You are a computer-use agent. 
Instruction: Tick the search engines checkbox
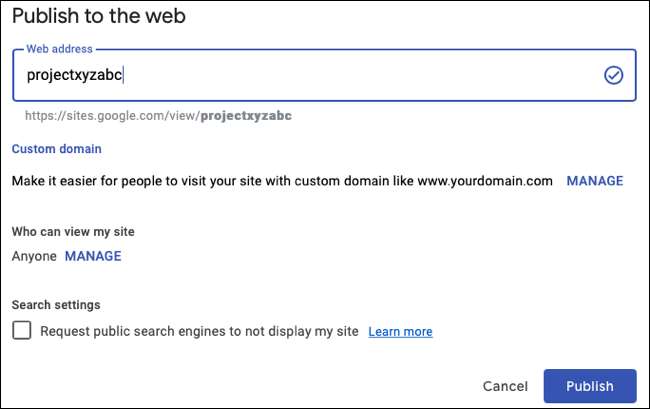pyautogui.click(x=22, y=331)
